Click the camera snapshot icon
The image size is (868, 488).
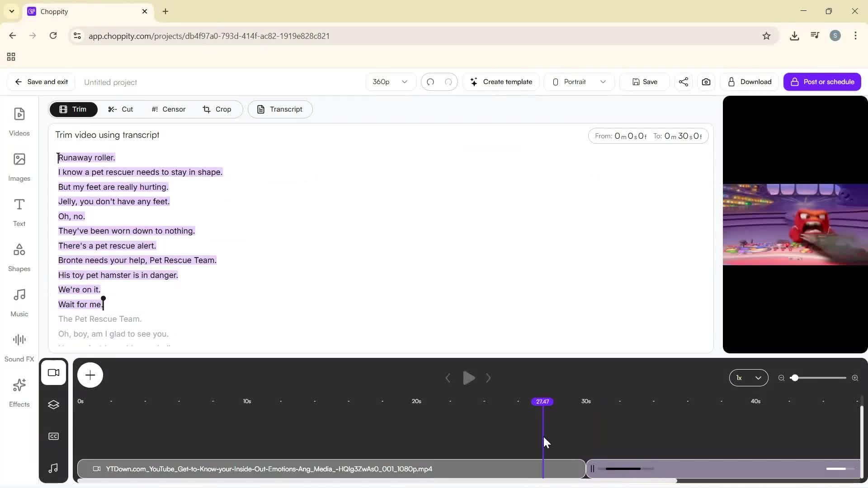(x=706, y=82)
